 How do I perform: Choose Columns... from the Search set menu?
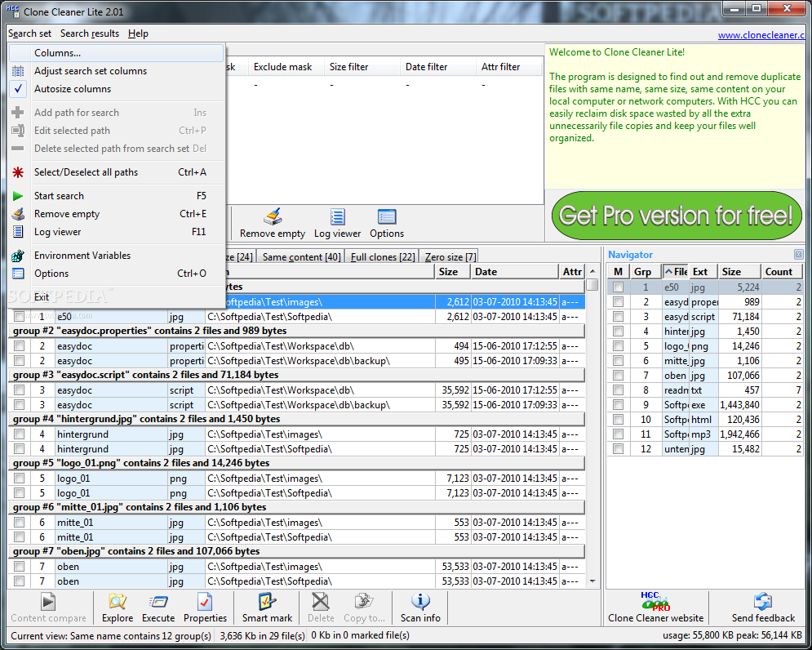[x=117, y=53]
